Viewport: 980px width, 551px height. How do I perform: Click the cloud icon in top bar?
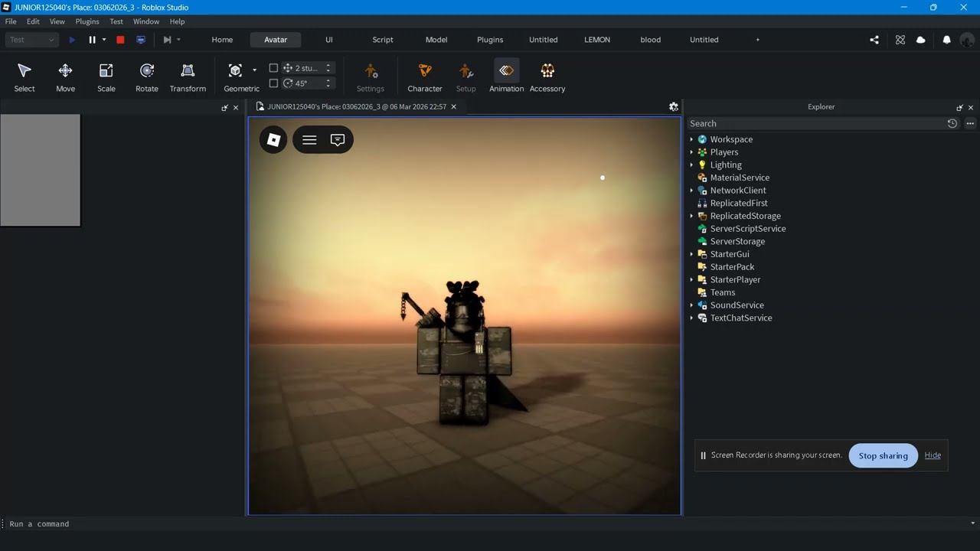pos(921,40)
